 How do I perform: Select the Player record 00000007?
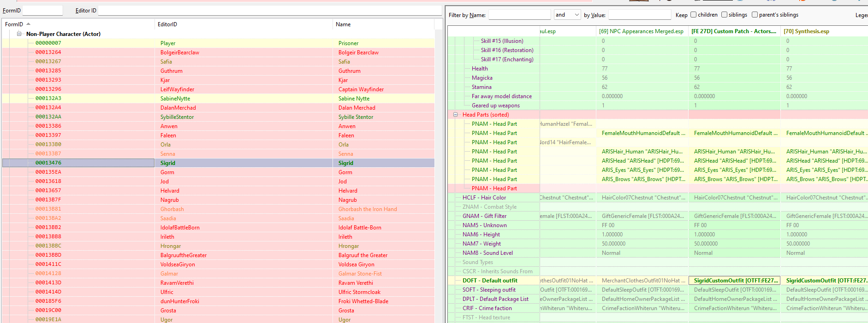click(218, 43)
